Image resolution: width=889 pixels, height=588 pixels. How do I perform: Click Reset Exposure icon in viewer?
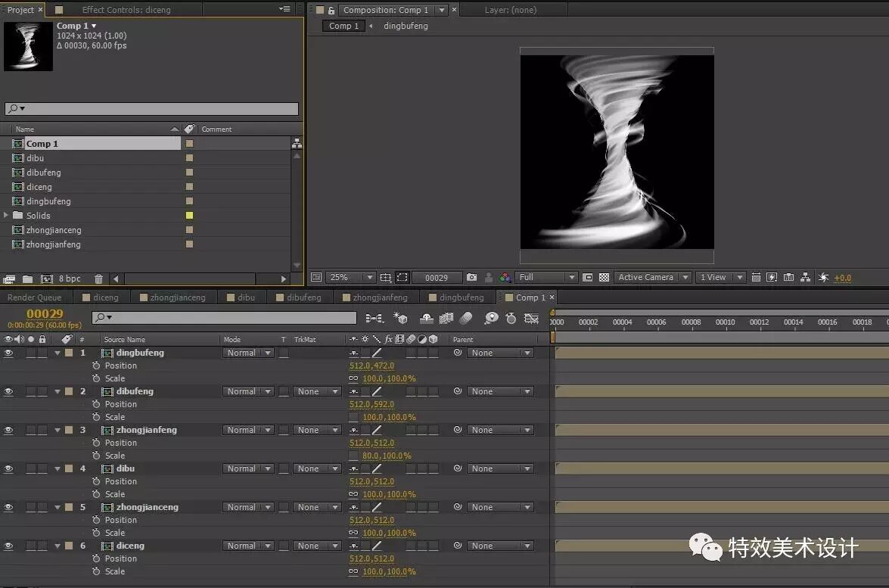(823, 277)
